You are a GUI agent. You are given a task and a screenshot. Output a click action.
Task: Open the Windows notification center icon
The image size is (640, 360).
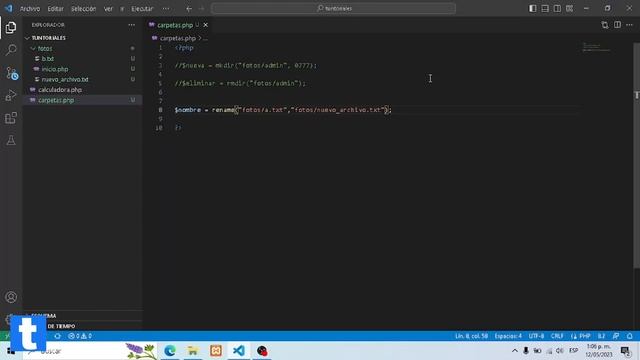coord(625,351)
